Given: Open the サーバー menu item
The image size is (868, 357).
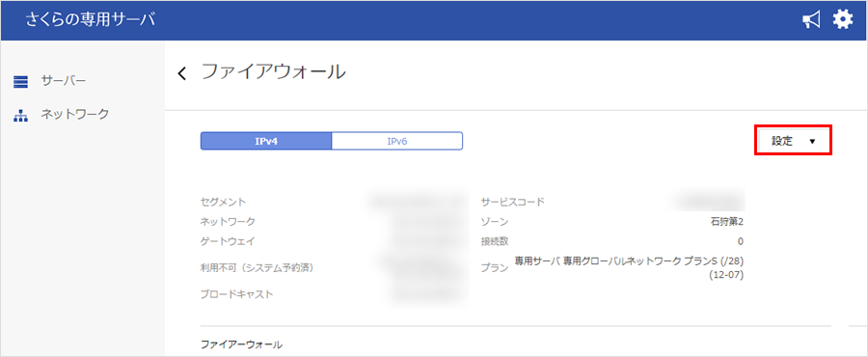Looking at the screenshot, I should click(63, 82).
